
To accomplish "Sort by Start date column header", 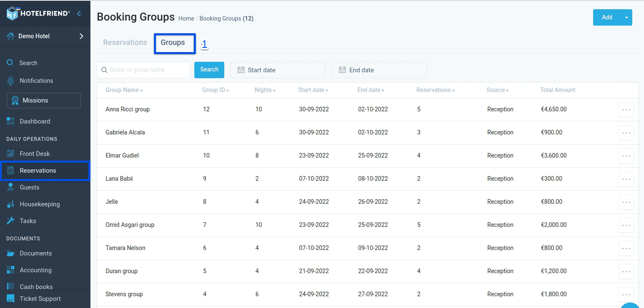I will click(x=313, y=90).
